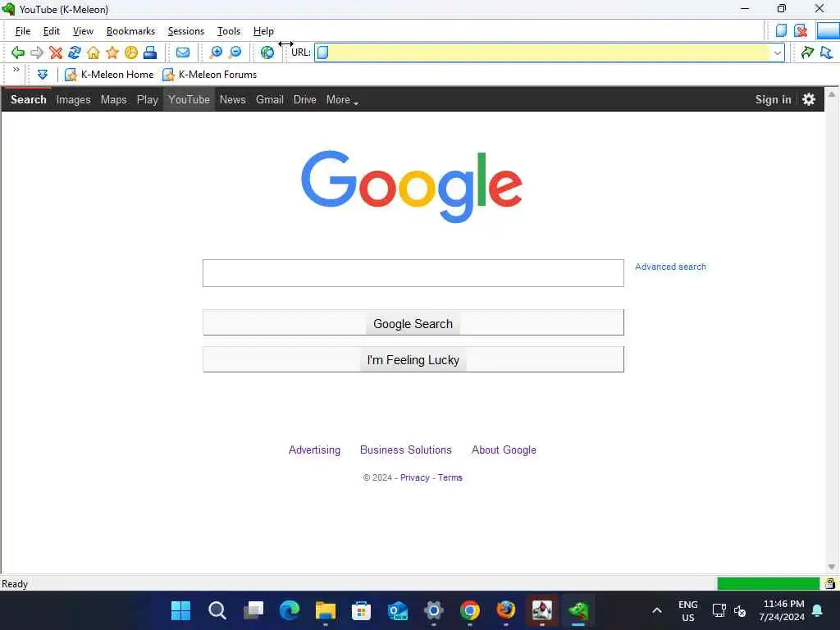Click Sign in

coord(773,99)
